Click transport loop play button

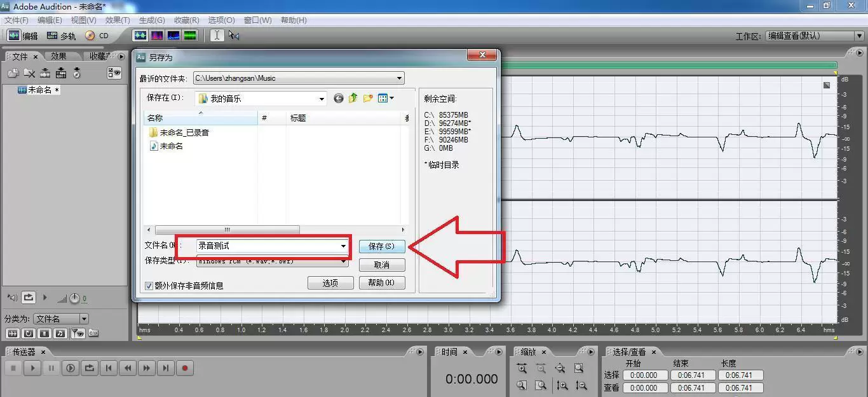(90, 368)
